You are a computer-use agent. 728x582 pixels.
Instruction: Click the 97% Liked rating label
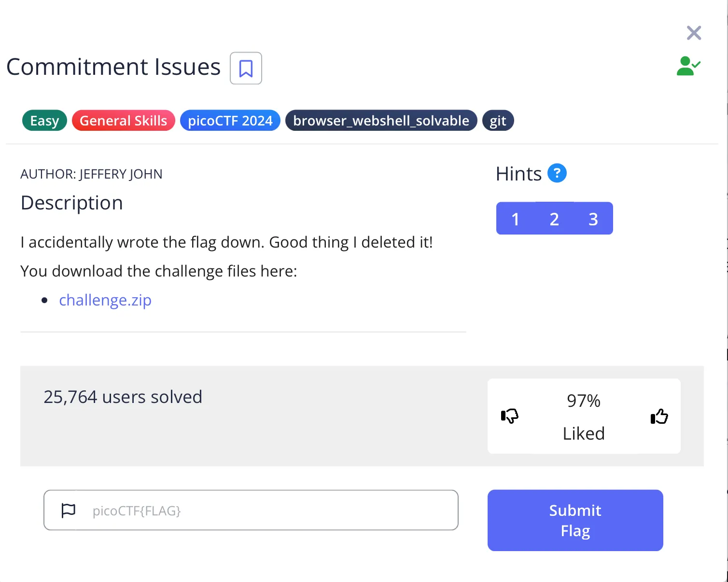pyautogui.click(x=583, y=416)
